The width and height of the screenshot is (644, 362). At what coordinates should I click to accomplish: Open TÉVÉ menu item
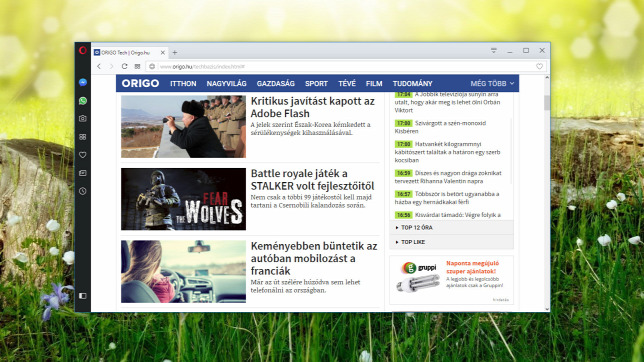coord(347,83)
